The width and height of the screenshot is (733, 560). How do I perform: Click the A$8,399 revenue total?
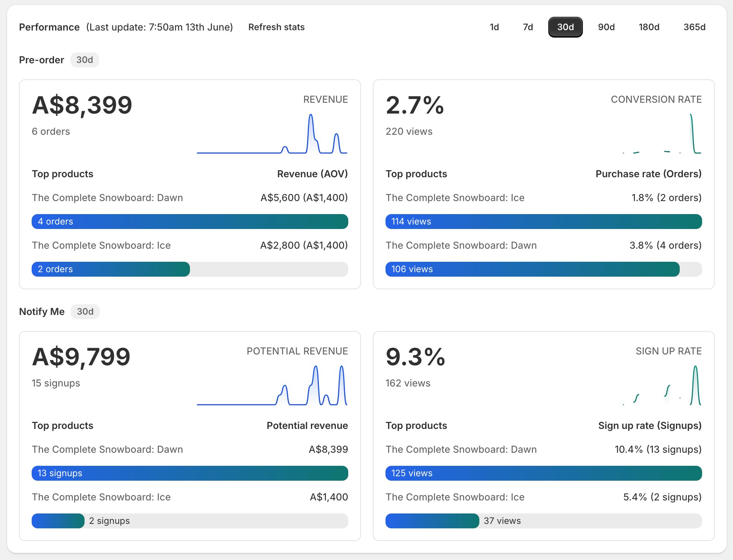[82, 105]
